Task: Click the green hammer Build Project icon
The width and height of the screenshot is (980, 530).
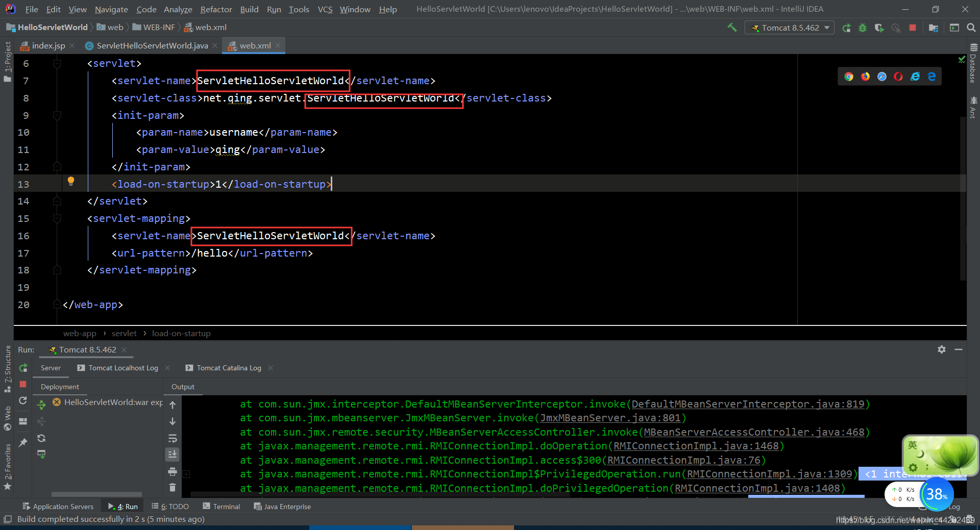Action: [732, 28]
